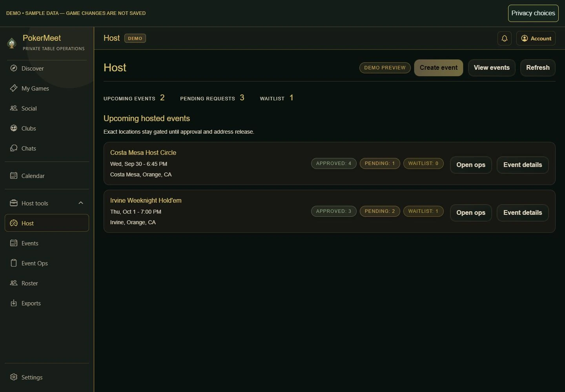The height and width of the screenshot is (392, 565).
Task: Refresh the host dashboard
Action: [x=538, y=68]
